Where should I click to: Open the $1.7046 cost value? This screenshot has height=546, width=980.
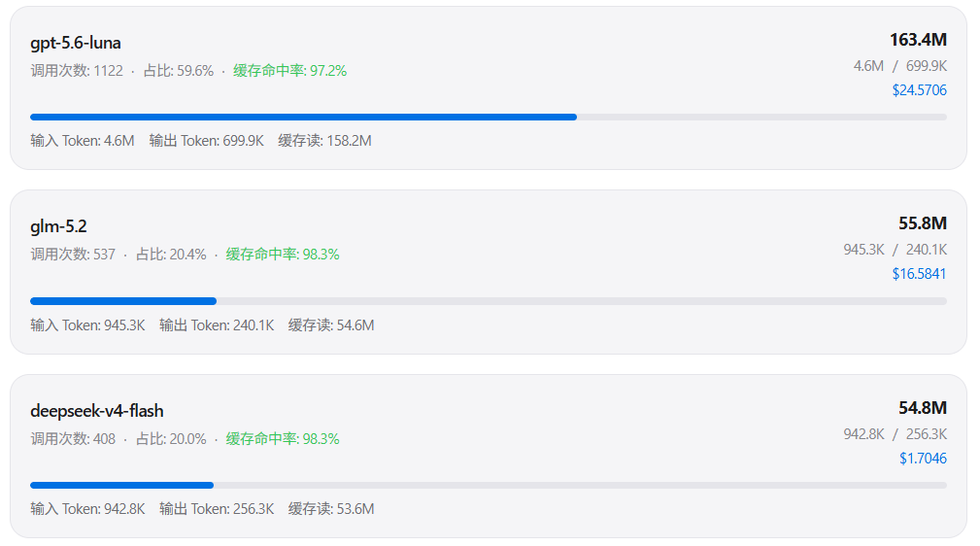pos(923,459)
